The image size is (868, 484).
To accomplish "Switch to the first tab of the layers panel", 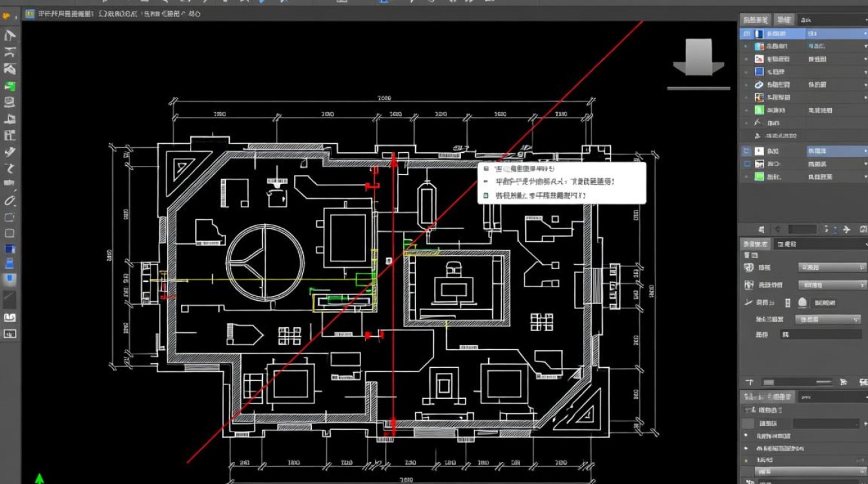I will [x=756, y=19].
